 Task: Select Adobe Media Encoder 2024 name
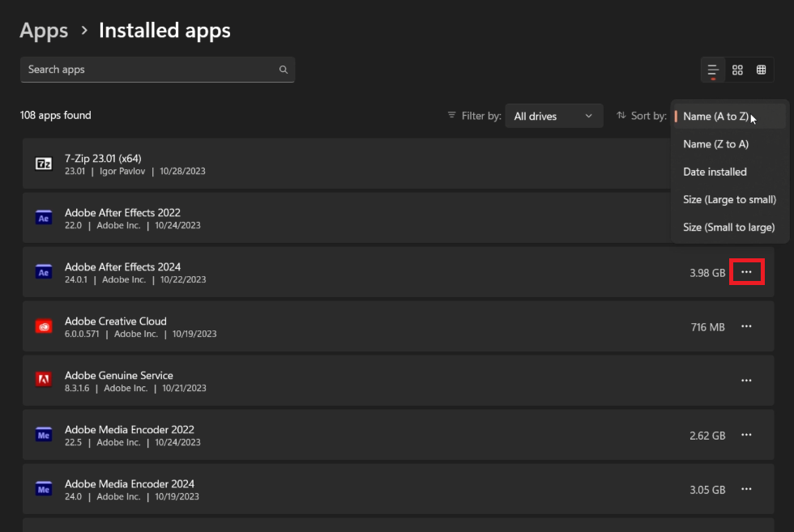tap(130, 483)
